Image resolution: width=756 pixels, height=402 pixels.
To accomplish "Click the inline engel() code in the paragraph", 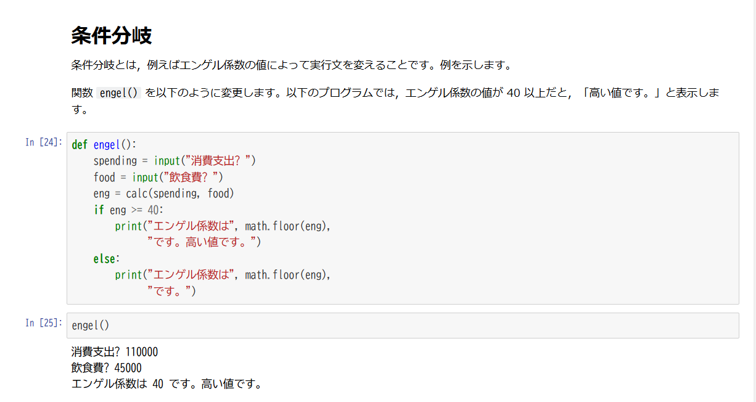I will tap(119, 92).
